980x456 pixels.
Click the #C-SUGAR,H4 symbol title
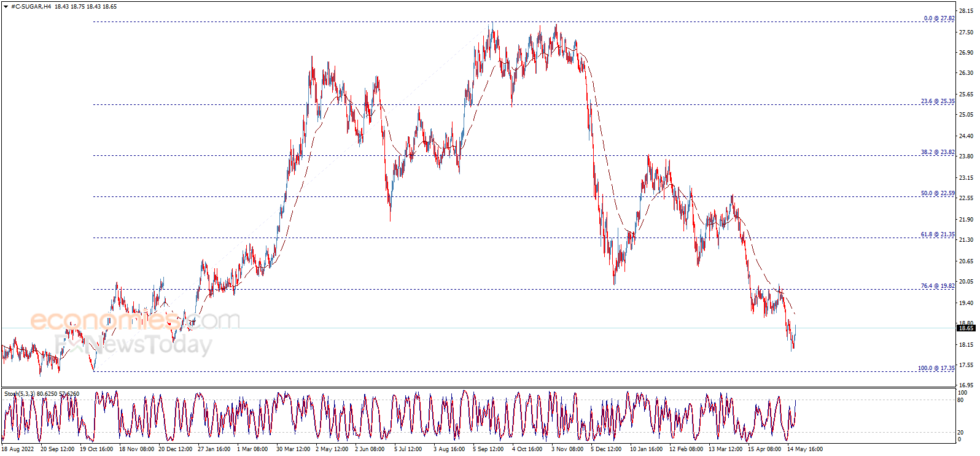tap(31, 7)
